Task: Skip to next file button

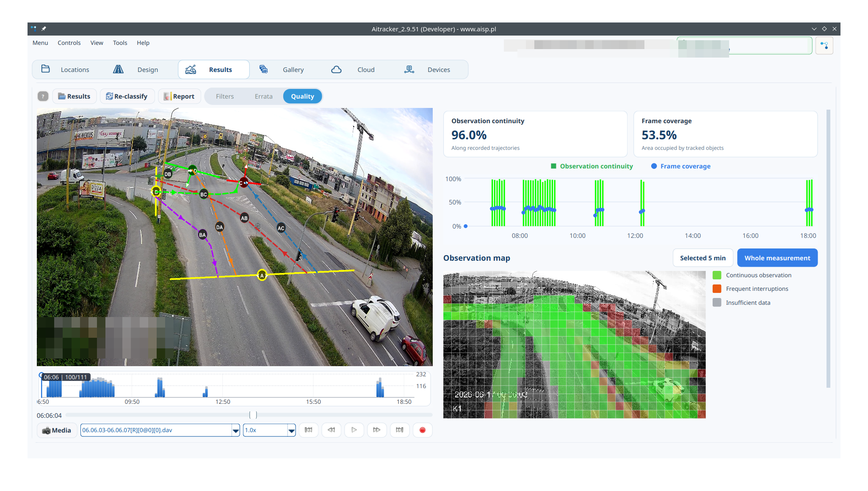Action: pos(400,430)
